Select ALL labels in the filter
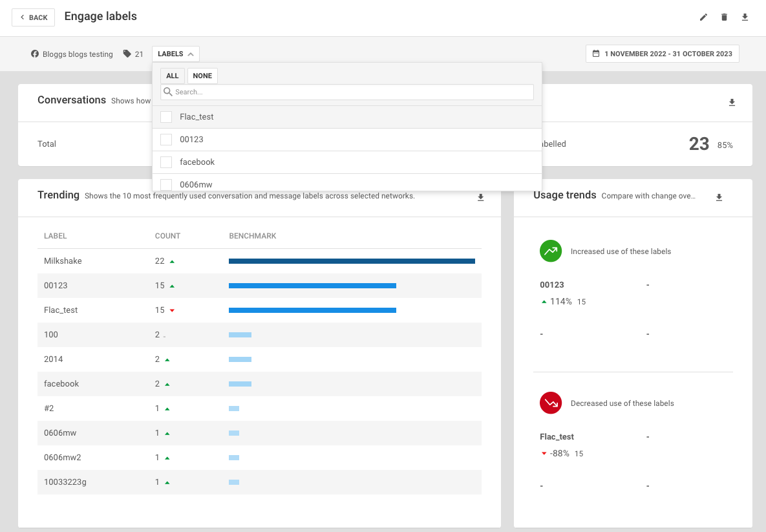766x532 pixels. [x=172, y=76]
